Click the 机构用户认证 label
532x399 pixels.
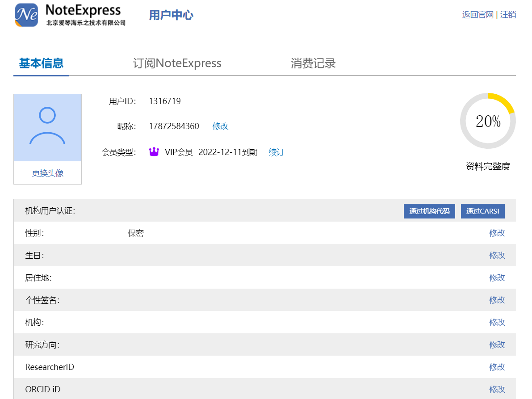pyautogui.click(x=50, y=211)
